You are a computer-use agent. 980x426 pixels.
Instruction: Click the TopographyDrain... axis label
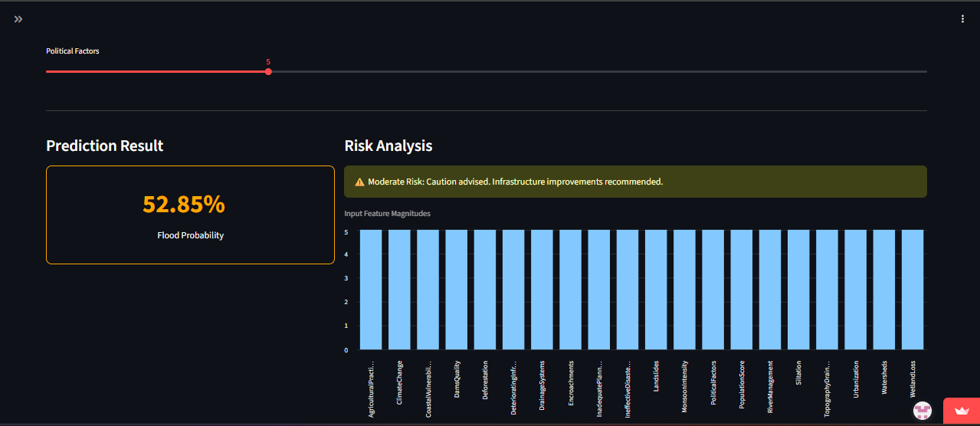(827, 388)
